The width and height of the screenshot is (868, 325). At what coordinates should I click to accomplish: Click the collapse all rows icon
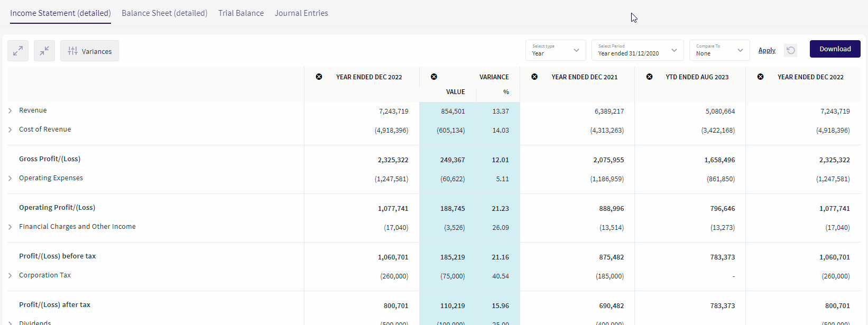coord(44,51)
